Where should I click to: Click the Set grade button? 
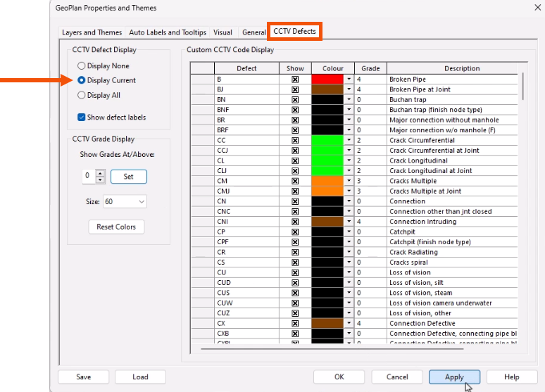[129, 177]
